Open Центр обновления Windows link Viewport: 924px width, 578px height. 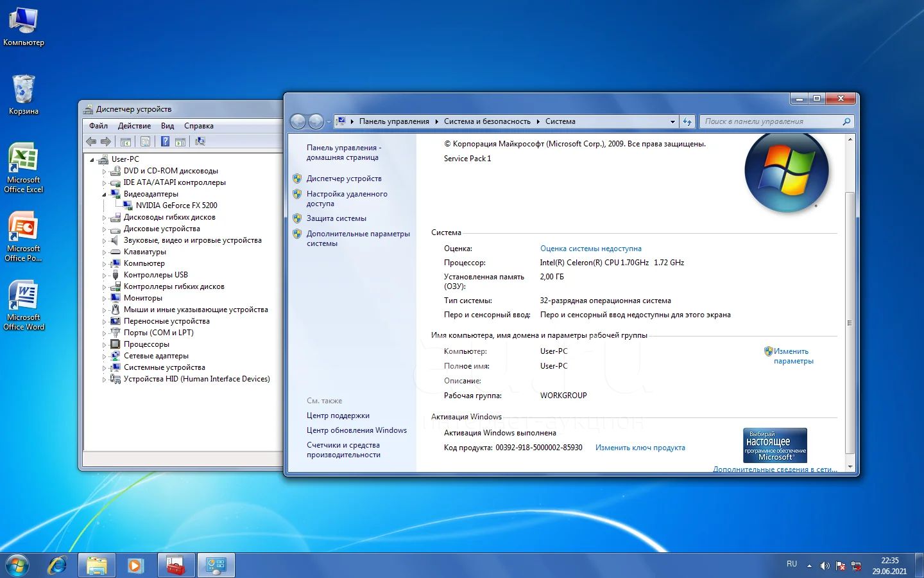pos(357,430)
